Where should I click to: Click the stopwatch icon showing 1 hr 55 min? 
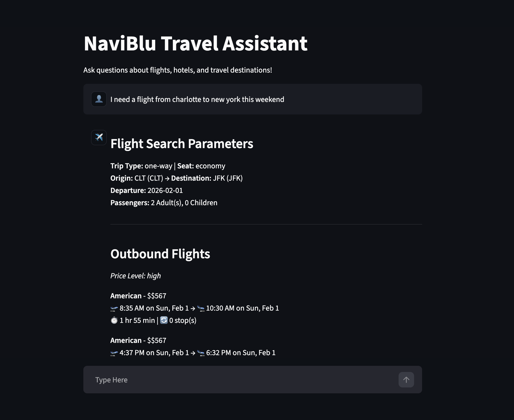pyautogui.click(x=114, y=320)
